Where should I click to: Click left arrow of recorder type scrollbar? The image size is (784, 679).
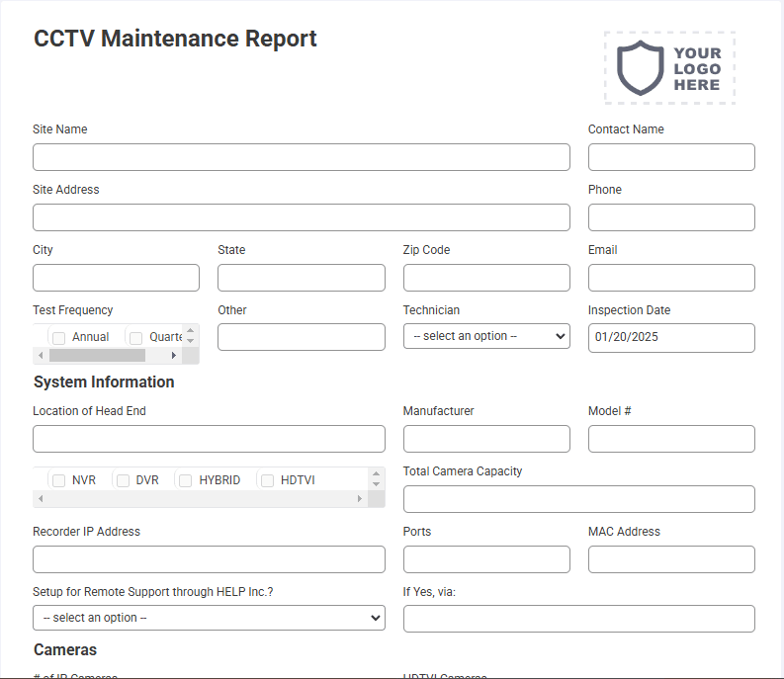[x=41, y=498]
